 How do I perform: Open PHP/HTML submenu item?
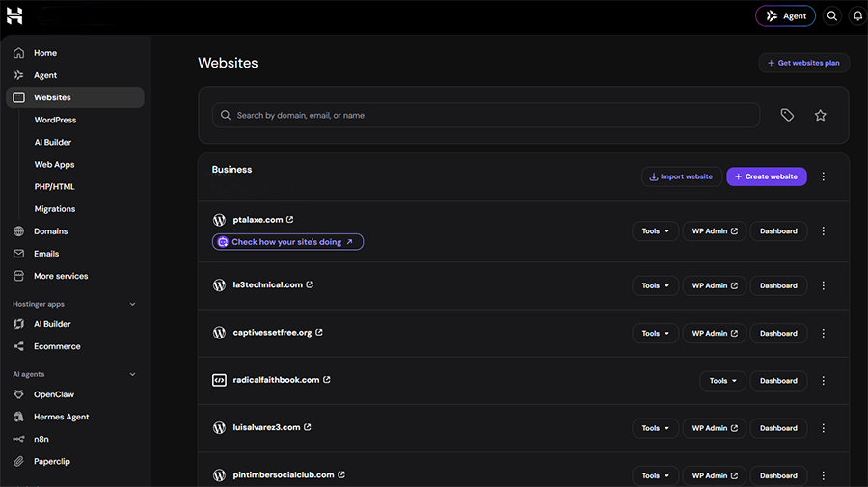point(54,186)
